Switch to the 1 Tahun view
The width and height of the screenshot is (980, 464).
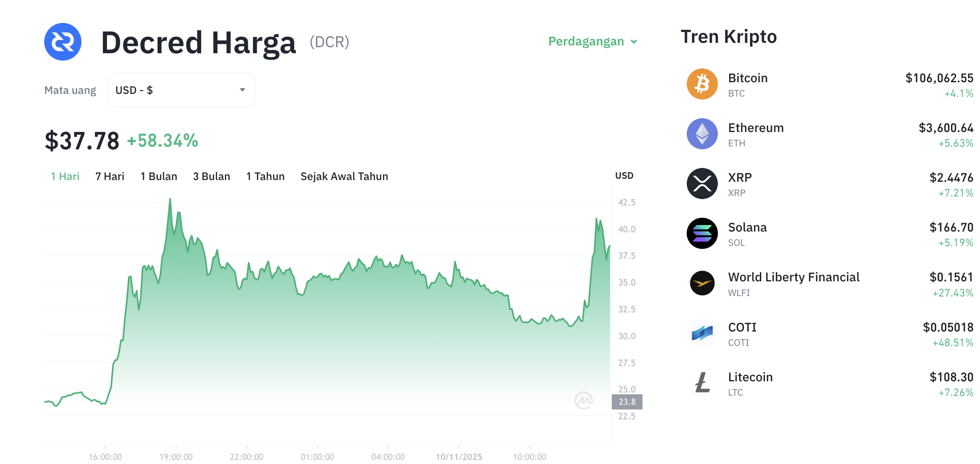[x=265, y=176]
